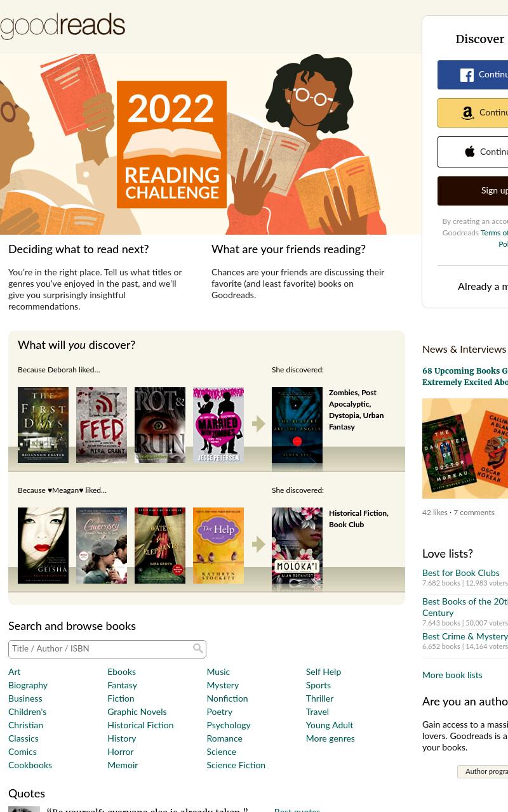Click the Facebook logo icon
The width and height of the screenshot is (508, 812).
(467, 75)
